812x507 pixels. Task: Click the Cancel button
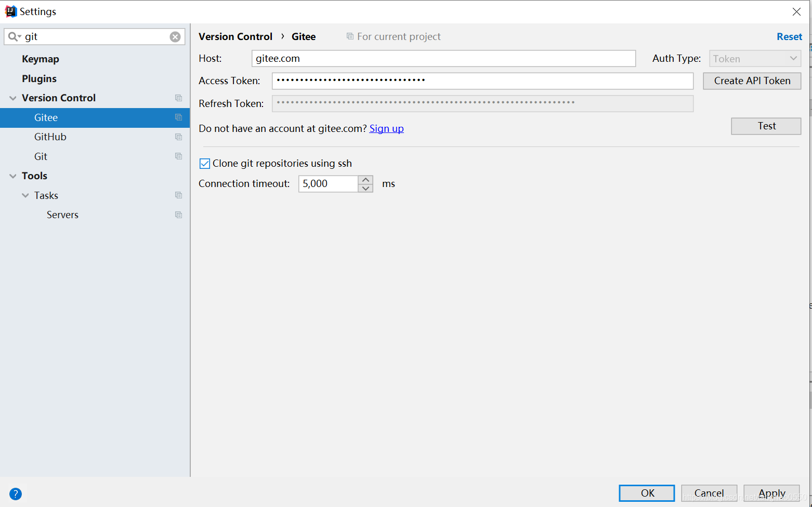709,493
